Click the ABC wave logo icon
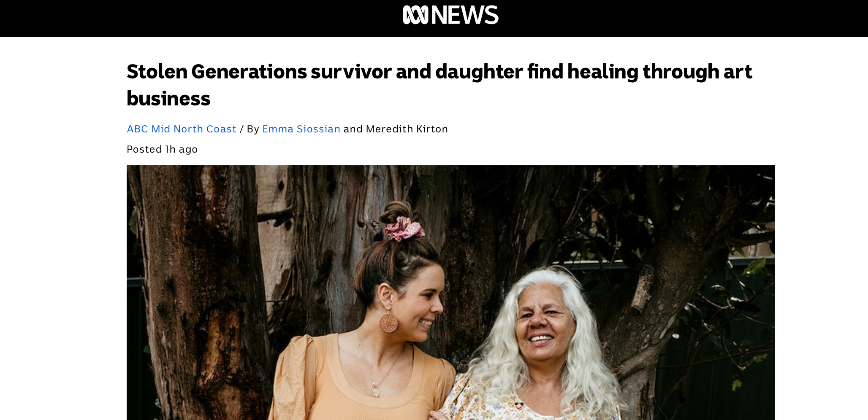Screen dimensions: 868x420 [x=416, y=15]
